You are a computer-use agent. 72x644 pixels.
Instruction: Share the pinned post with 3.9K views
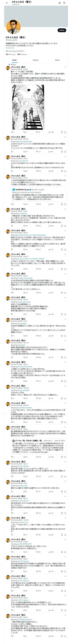tap(65, 132)
